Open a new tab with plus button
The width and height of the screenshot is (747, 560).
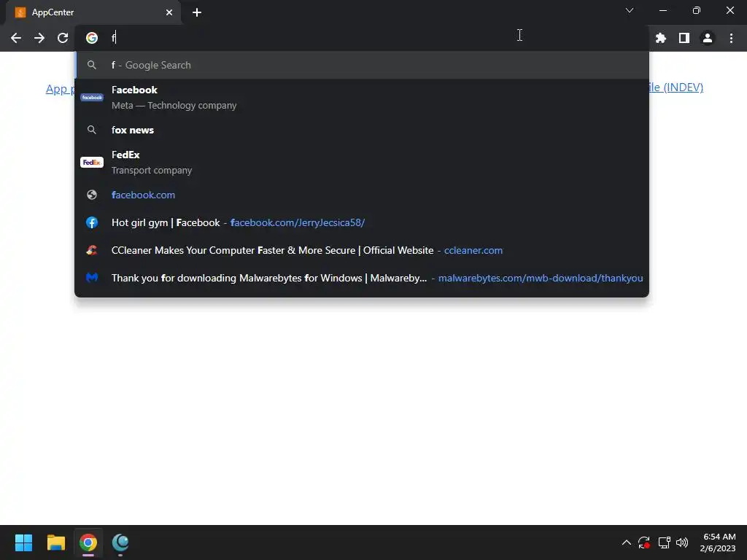[197, 12]
